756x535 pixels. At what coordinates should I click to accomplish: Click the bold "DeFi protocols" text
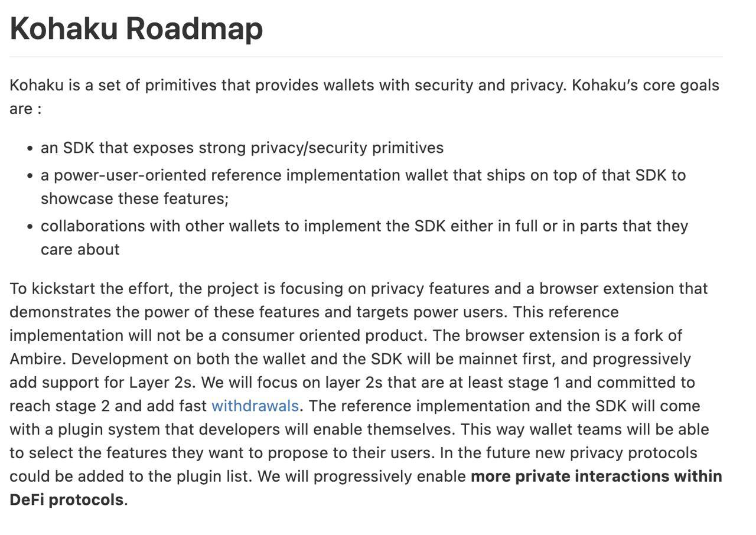tap(66, 500)
